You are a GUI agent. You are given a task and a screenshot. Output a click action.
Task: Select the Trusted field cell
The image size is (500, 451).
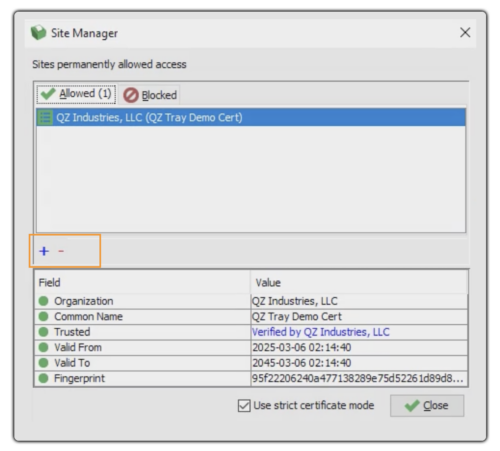coord(142,332)
